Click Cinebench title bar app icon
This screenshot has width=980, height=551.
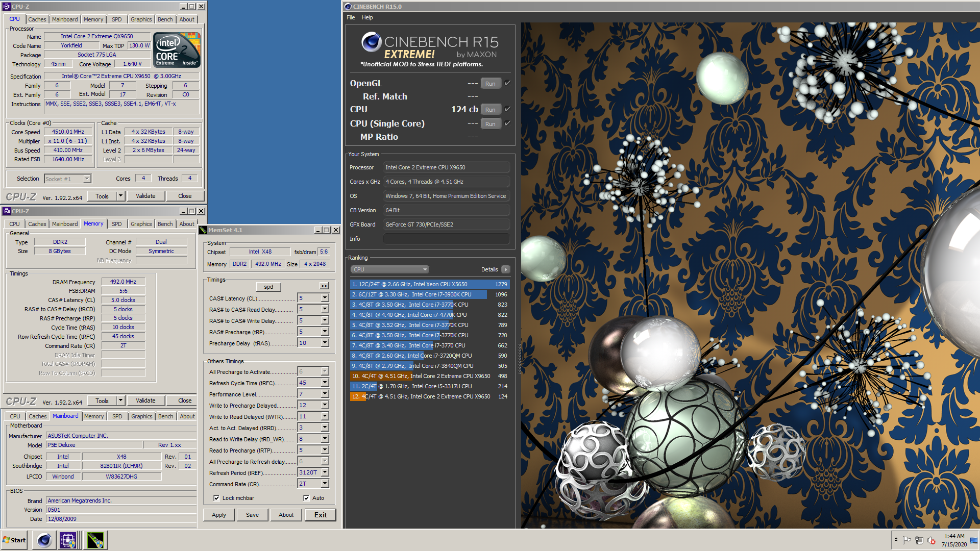[348, 7]
